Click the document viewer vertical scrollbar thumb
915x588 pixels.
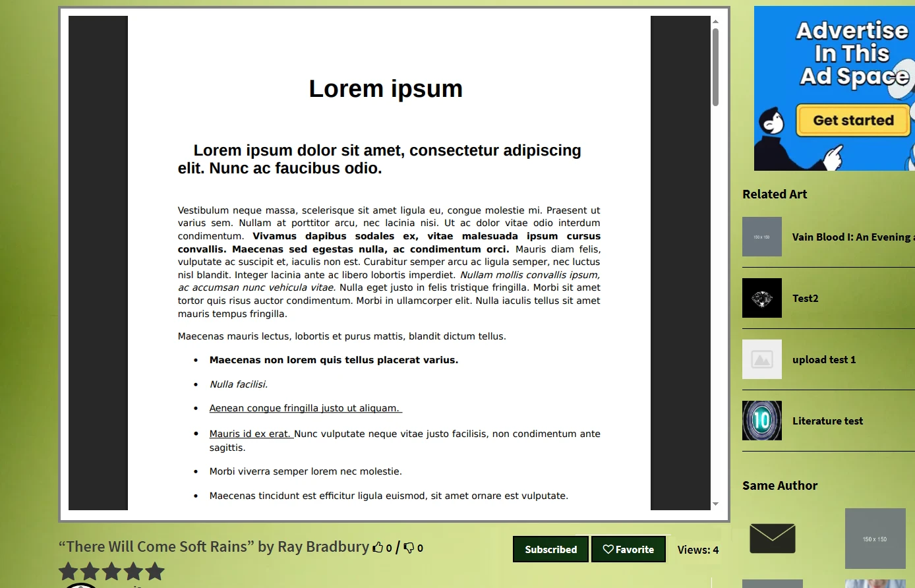pos(715,66)
